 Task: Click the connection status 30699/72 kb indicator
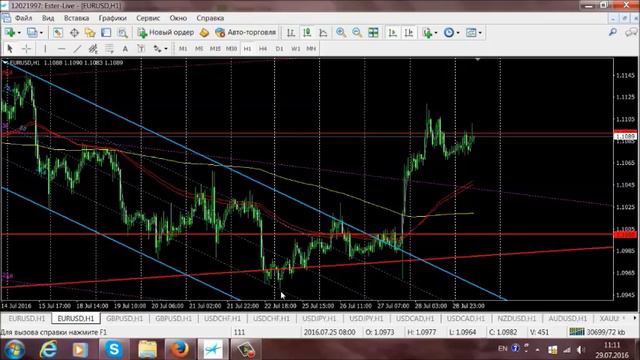pos(597,332)
